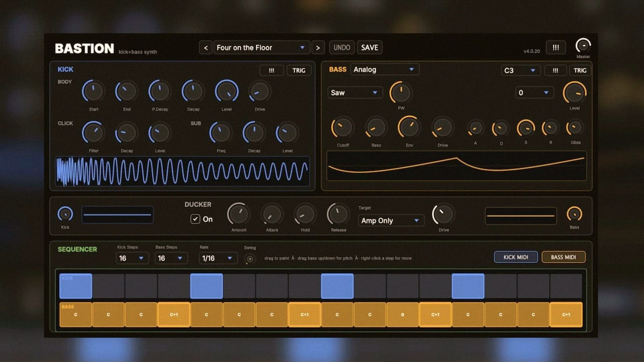The height and width of the screenshot is (362, 644).
Task: Click the kick body Start knob
Action: tap(93, 91)
